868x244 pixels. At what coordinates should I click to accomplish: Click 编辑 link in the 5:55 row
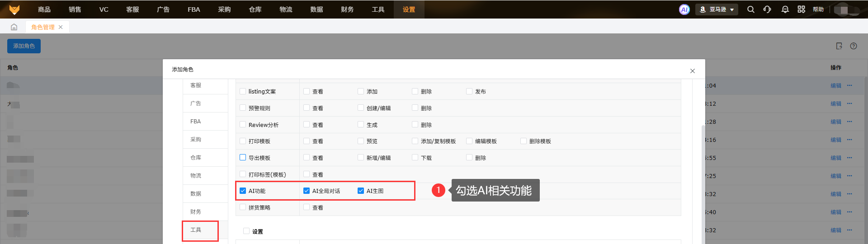[x=836, y=158]
